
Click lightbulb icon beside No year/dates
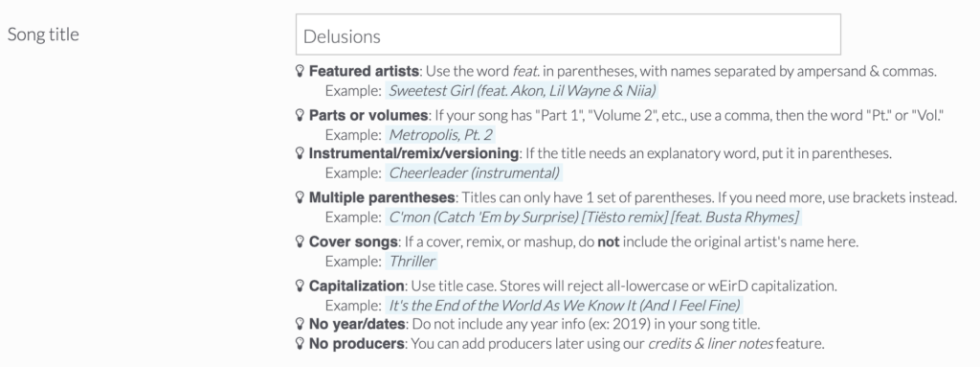point(300,324)
